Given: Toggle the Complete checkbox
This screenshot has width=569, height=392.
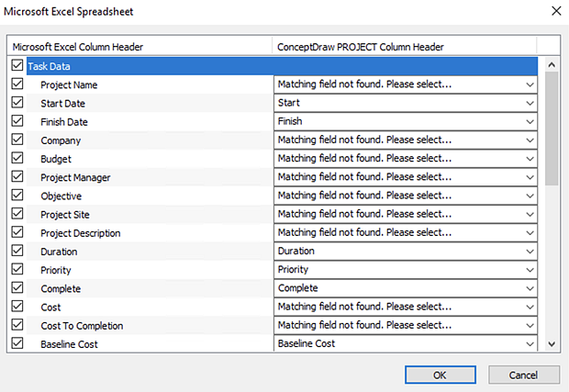Looking at the screenshot, I should coord(17,287).
